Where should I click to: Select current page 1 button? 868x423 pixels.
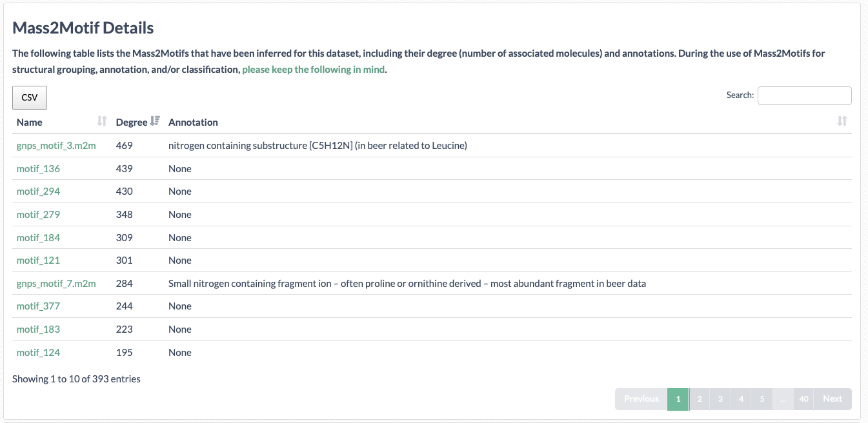coord(678,399)
